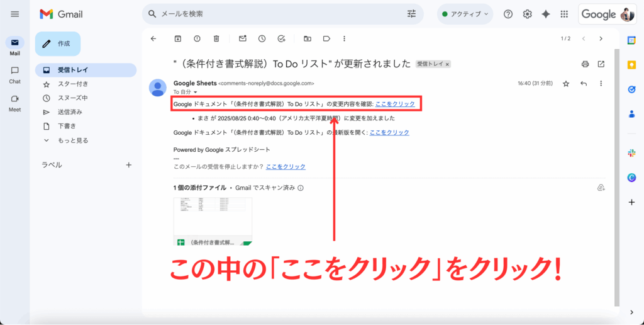
Task: Open Google Keep side panel
Action: (631, 65)
